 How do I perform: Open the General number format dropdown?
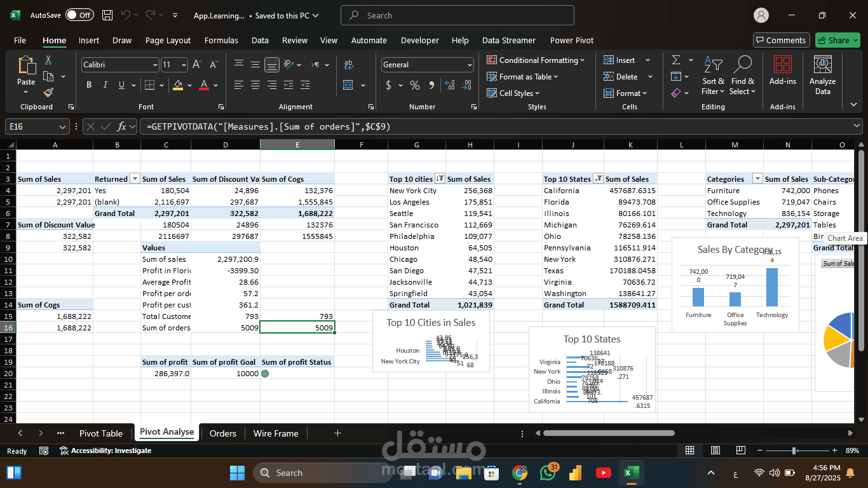pos(470,65)
